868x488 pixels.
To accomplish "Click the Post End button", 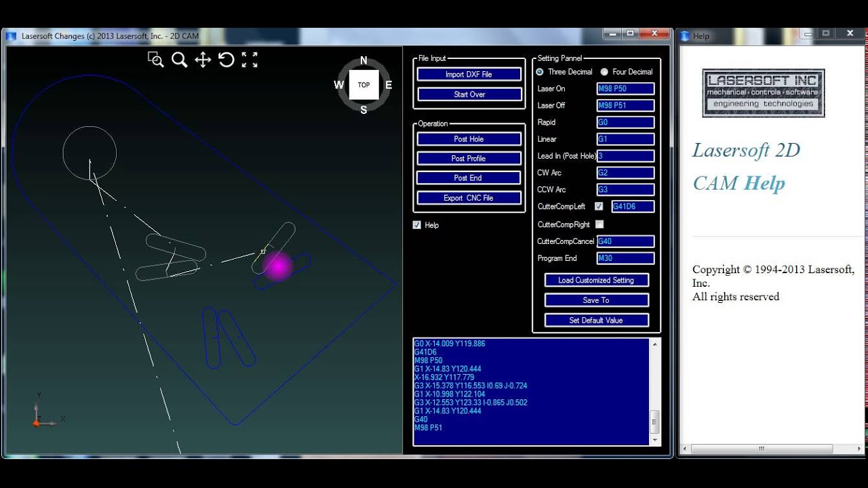I will click(469, 178).
